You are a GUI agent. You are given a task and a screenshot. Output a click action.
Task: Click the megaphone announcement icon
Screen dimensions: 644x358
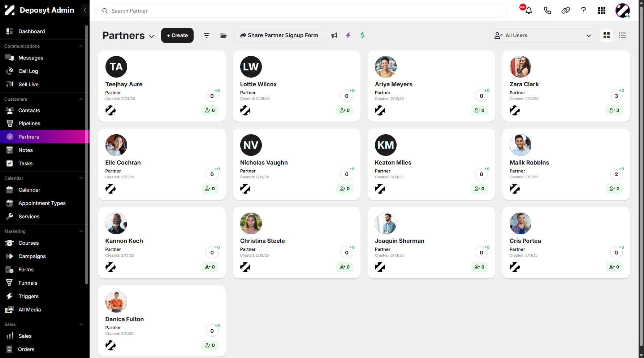pos(334,35)
